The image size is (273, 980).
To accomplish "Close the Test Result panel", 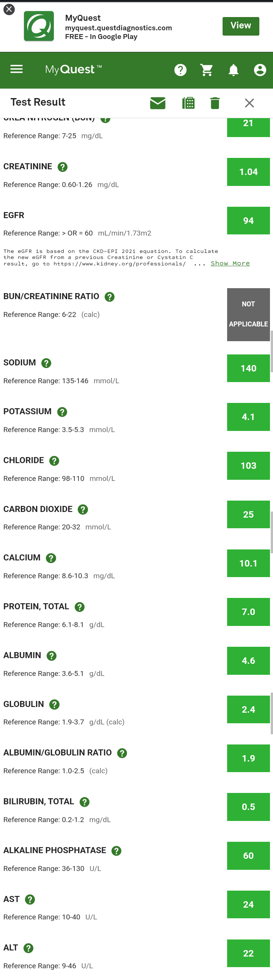I will (x=249, y=103).
